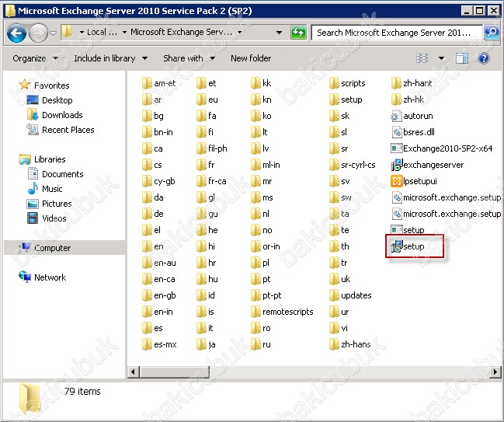Open Include in library dropdown
This screenshot has height=422, width=504.
point(110,58)
